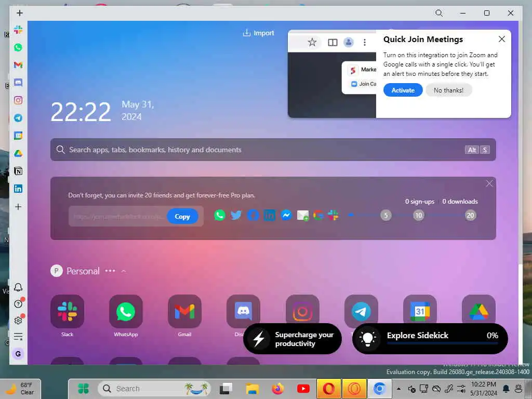Open the Supercharge your productivity pill
This screenshot has width=532, height=399.
[x=292, y=339]
